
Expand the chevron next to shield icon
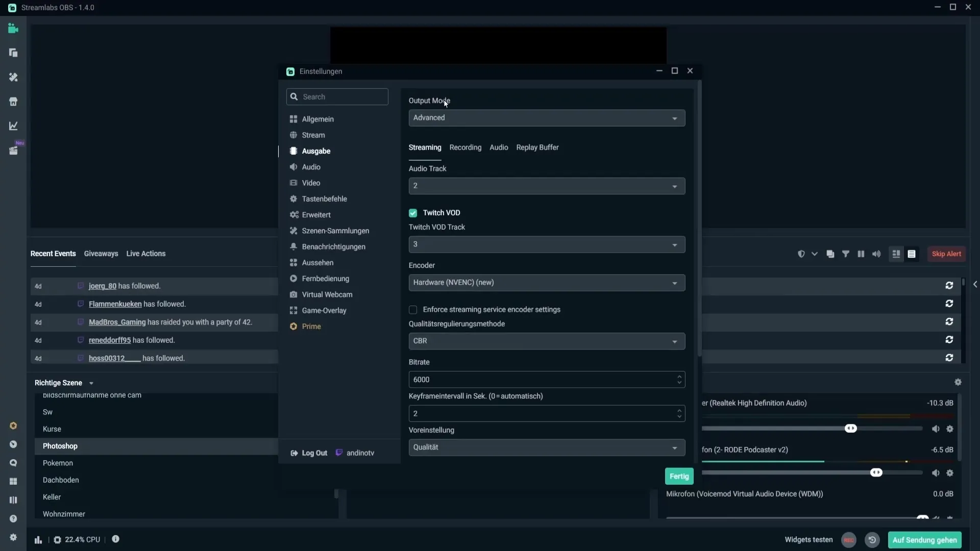click(815, 254)
